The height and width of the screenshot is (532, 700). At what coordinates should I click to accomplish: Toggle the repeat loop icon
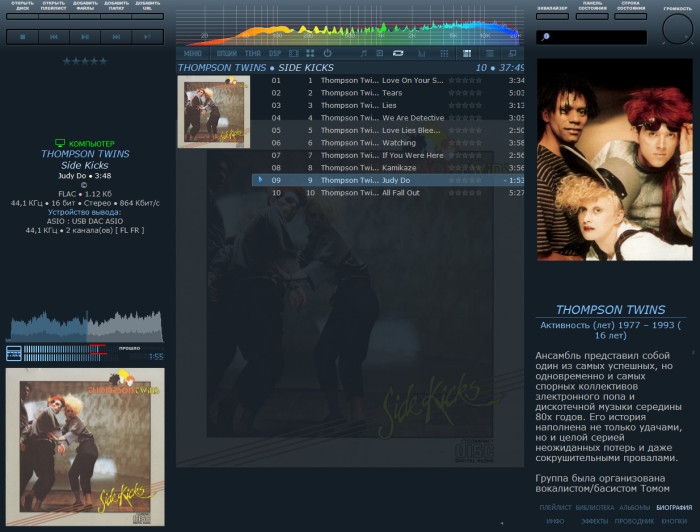click(x=398, y=53)
